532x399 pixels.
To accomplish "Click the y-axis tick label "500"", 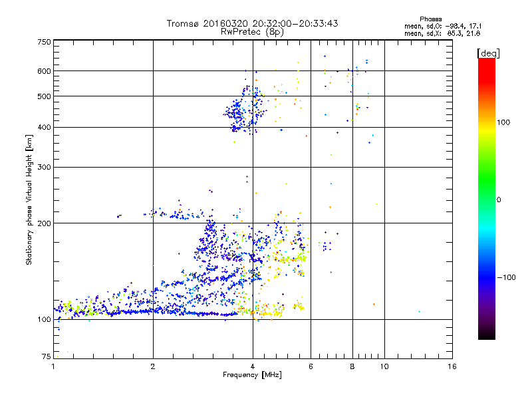I will click(x=44, y=96).
